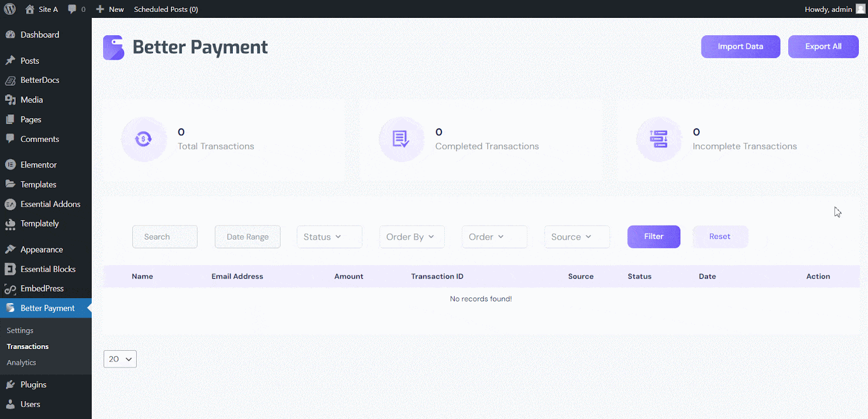
Task: Apply filters with the Filter button
Action: point(654,237)
